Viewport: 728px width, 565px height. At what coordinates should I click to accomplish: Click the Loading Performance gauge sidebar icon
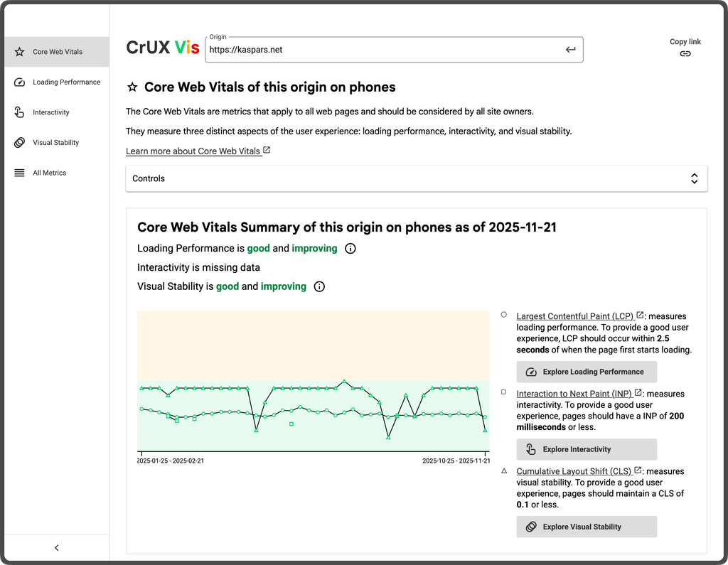19,82
